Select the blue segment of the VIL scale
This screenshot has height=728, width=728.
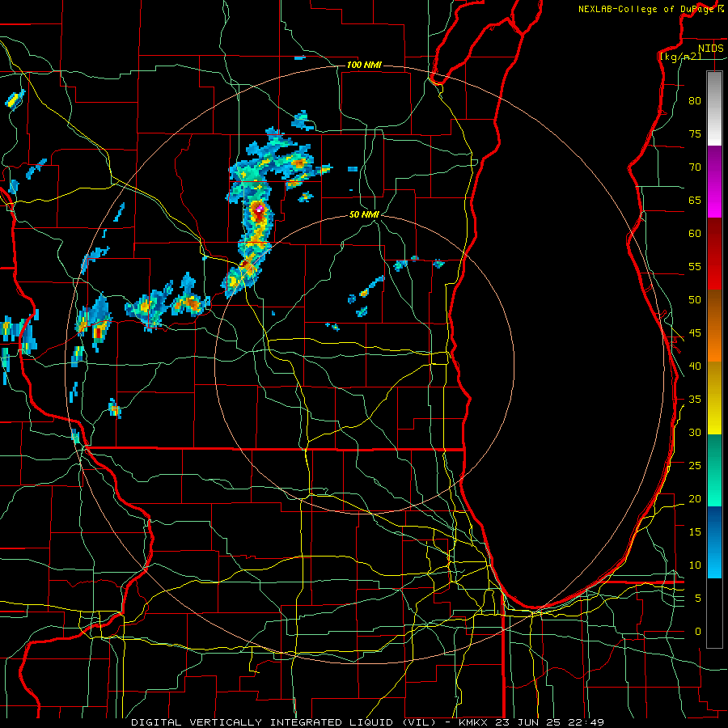pyautogui.click(x=714, y=542)
